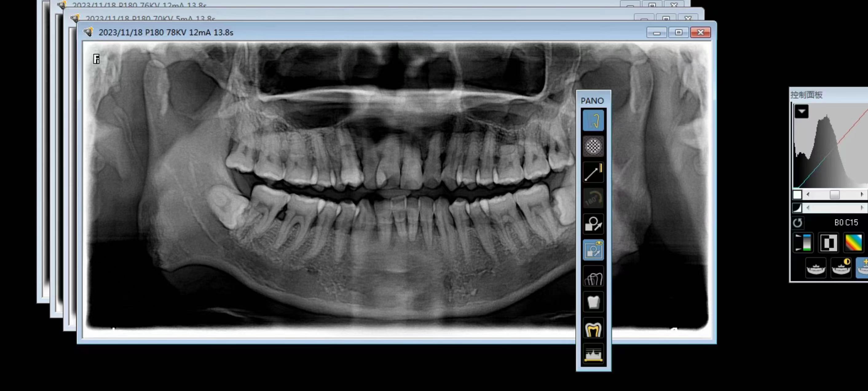The image size is (868, 391).
Task: Reset adjustments with the circular arrow button
Action: (798, 223)
